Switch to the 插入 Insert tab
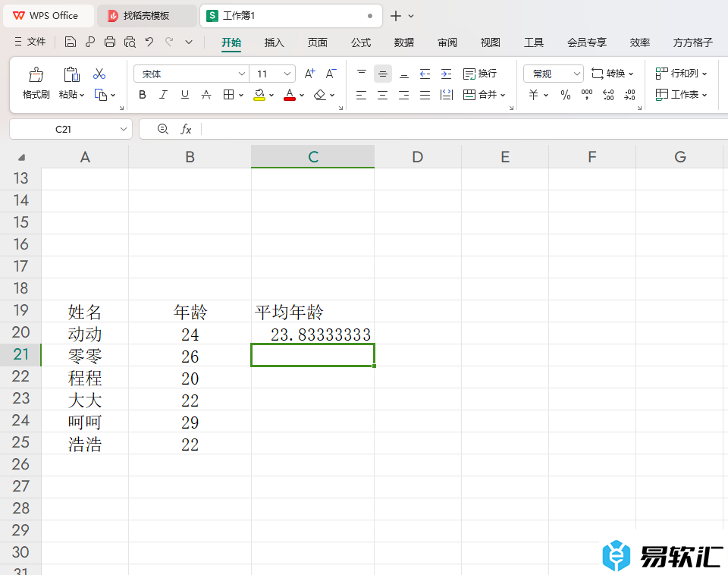This screenshot has width=728, height=575. [x=274, y=42]
